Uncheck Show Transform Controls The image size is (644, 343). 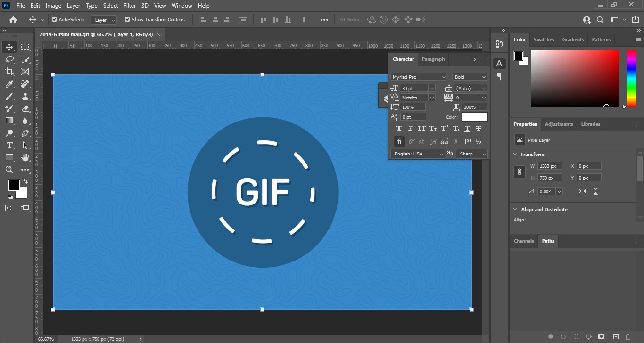pyautogui.click(x=127, y=20)
